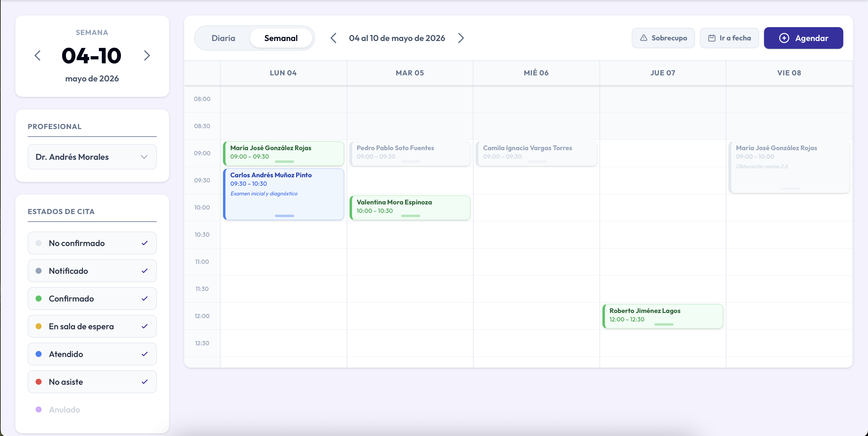Click the ESTADOS DE CITA heading
The width and height of the screenshot is (868, 436).
(x=61, y=212)
